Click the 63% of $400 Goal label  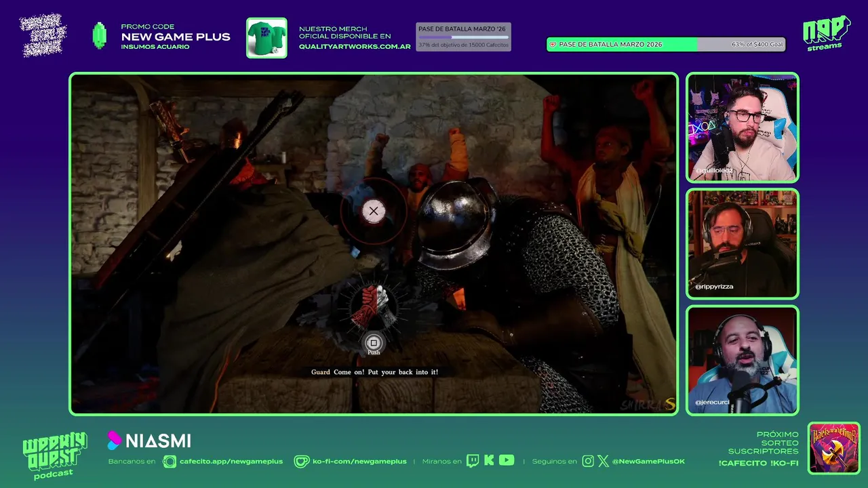tap(757, 44)
